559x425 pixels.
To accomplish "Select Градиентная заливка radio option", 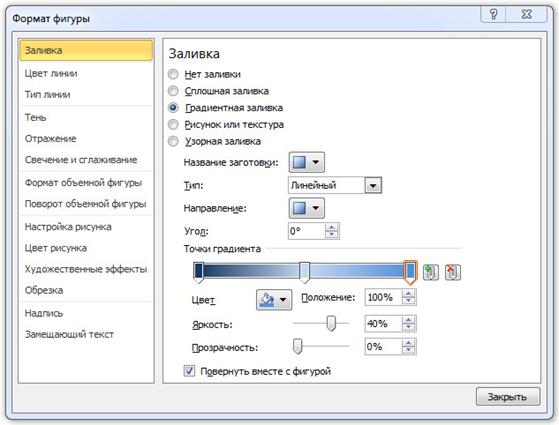I will click(173, 108).
